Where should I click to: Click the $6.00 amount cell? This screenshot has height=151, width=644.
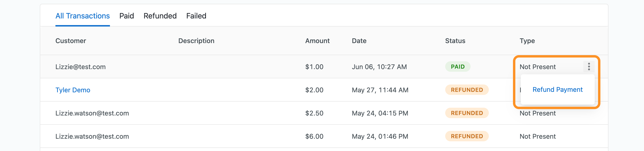314,136
